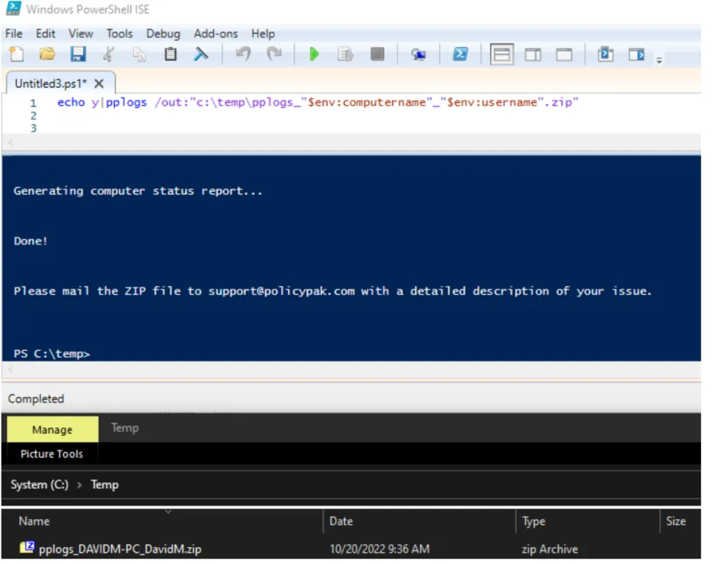Run the script with the green play button
This screenshot has width=728, height=564.
pyautogui.click(x=314, y=54)
